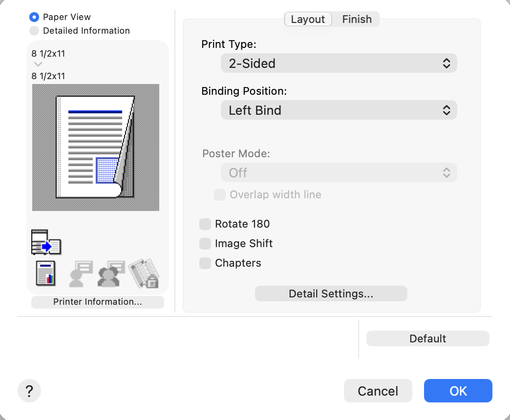
Task: Click the document with chart icon
Action: (45, 273)
